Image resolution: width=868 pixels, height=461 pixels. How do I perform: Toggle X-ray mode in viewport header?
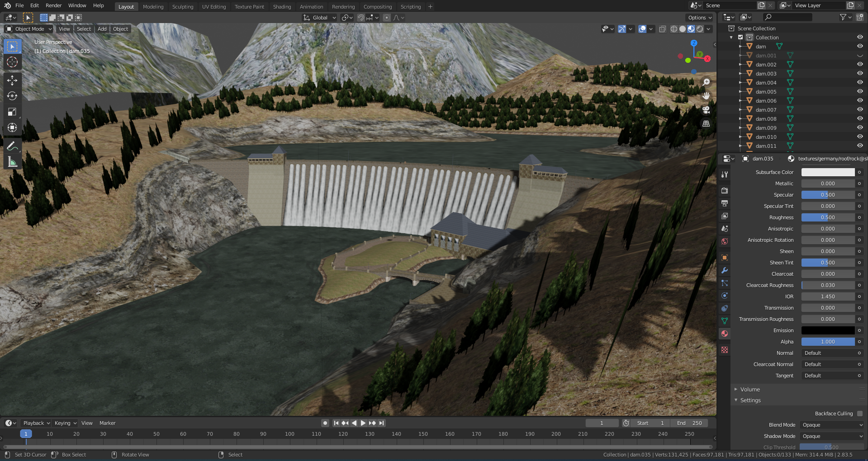click(663, 29)
